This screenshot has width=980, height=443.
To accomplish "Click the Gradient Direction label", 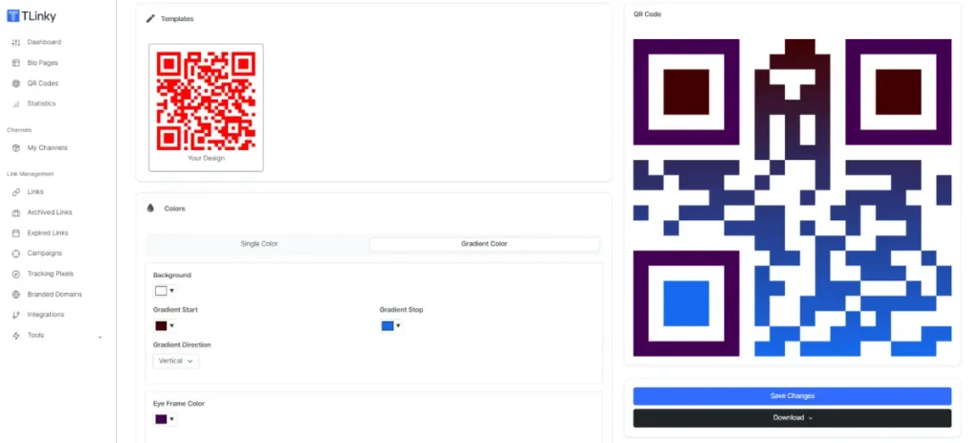I will point(182,344).
